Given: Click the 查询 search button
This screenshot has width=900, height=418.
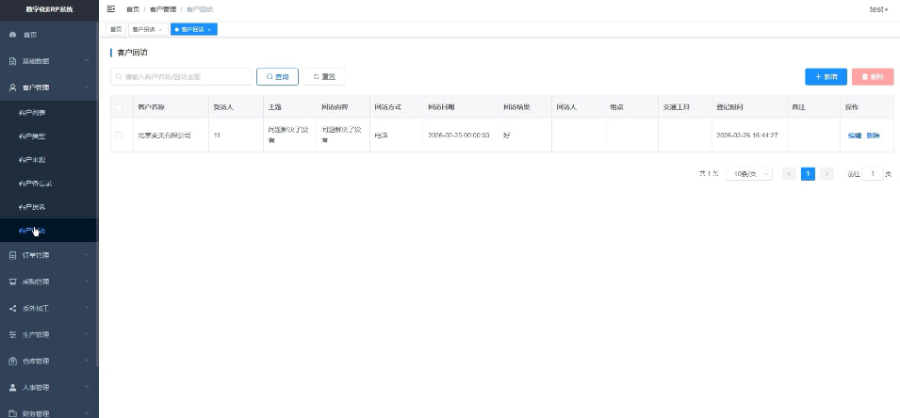Looking at the screenshot, I should pyautogui.click(x=277, y=76).
